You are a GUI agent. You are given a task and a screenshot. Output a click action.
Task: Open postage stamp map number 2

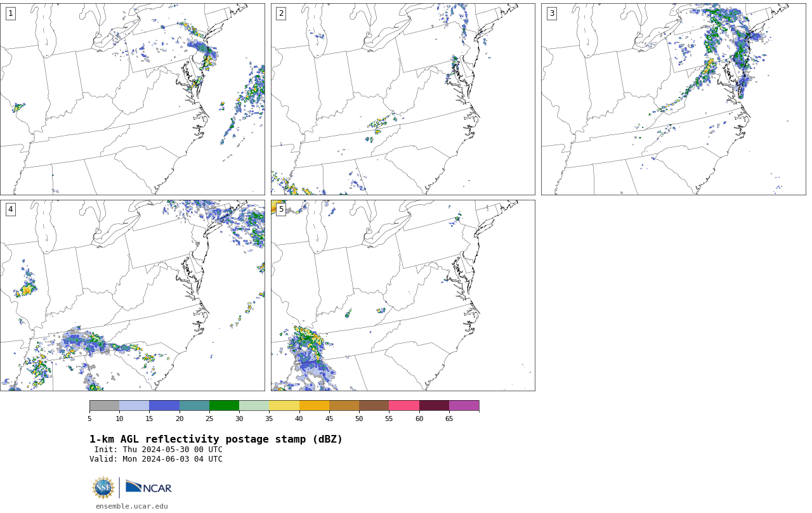403,99
